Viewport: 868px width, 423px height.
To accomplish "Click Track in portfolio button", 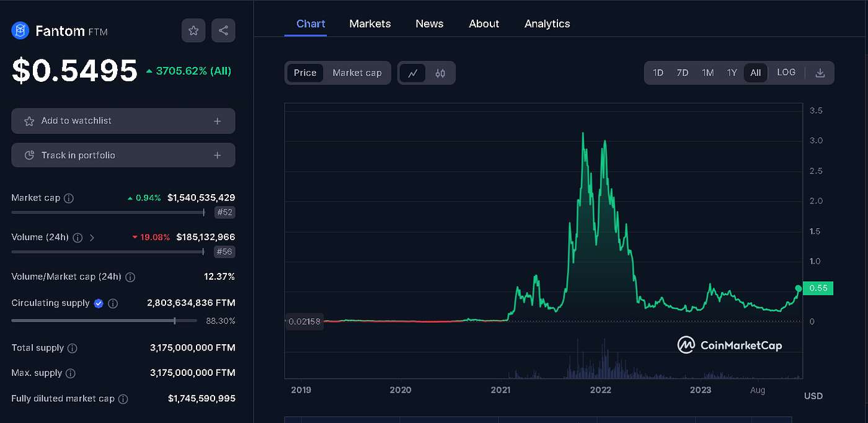I will coord(123,156).
